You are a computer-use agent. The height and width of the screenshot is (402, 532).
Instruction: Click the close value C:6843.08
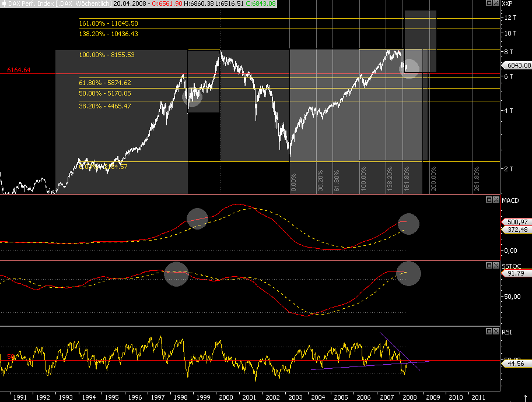(x=261, y=3)
